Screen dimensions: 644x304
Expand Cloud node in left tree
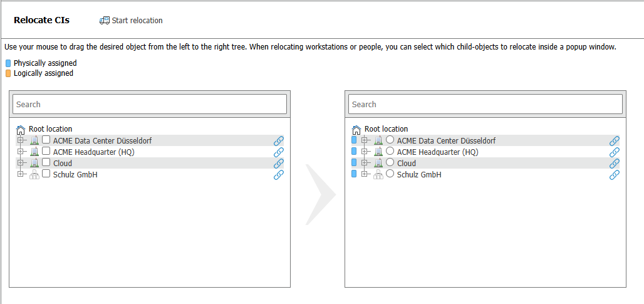(20, 163)
